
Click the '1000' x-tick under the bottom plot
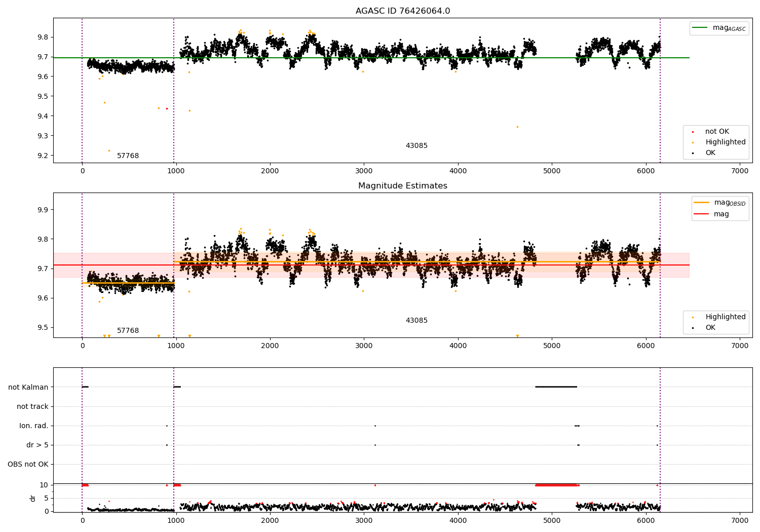176,520
